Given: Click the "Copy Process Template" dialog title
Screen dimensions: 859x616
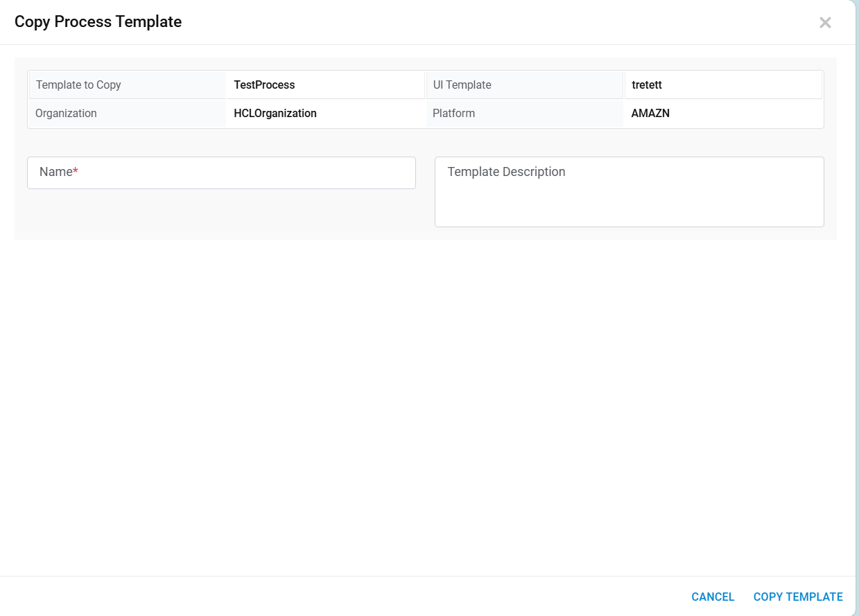Looking at the screenshot, I should (98, 22).
